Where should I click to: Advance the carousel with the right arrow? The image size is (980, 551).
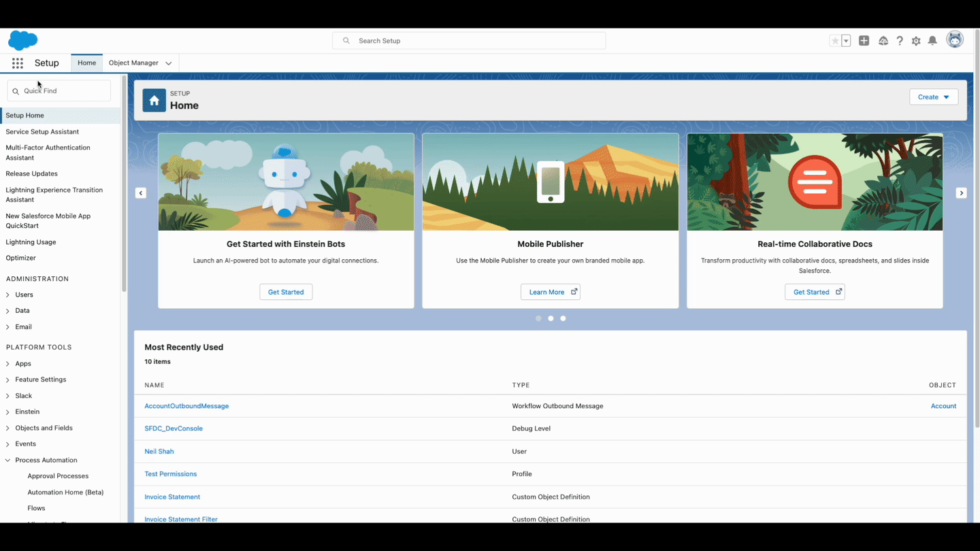coord(961,193)
